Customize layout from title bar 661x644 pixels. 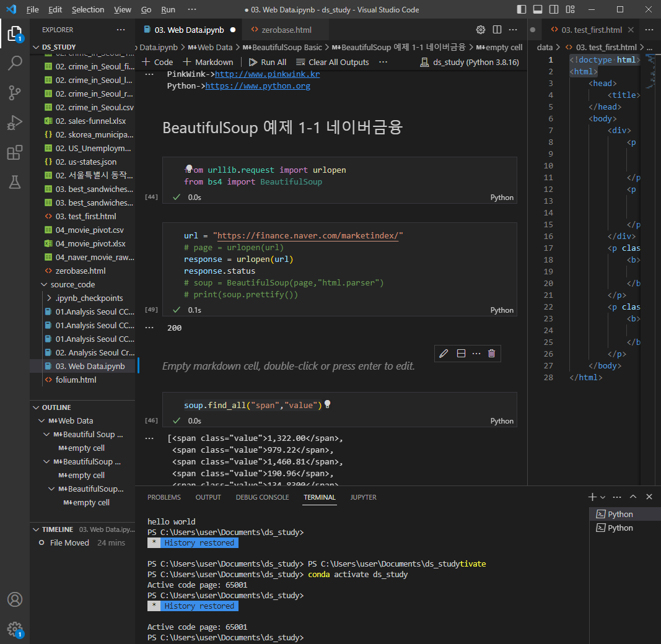(x=571, y=9)
